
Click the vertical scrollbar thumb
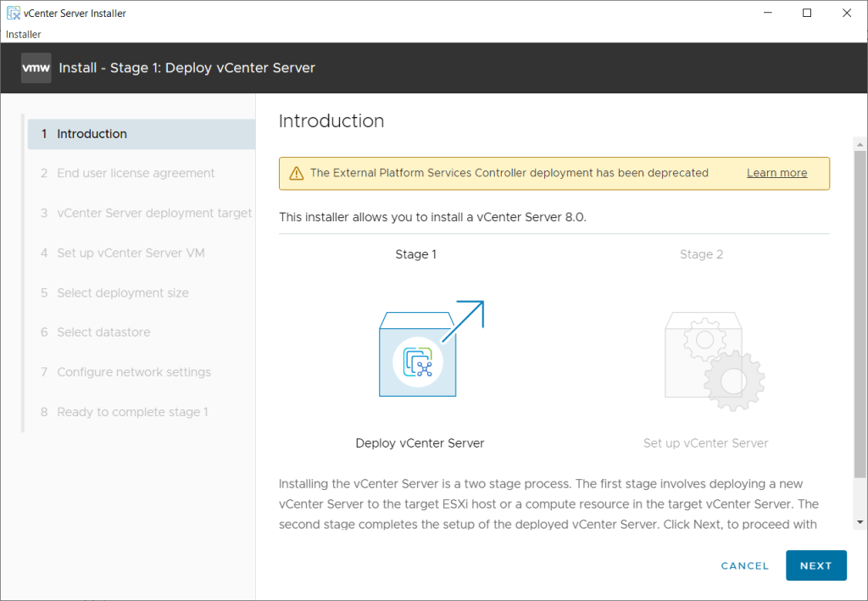[860, 314]
